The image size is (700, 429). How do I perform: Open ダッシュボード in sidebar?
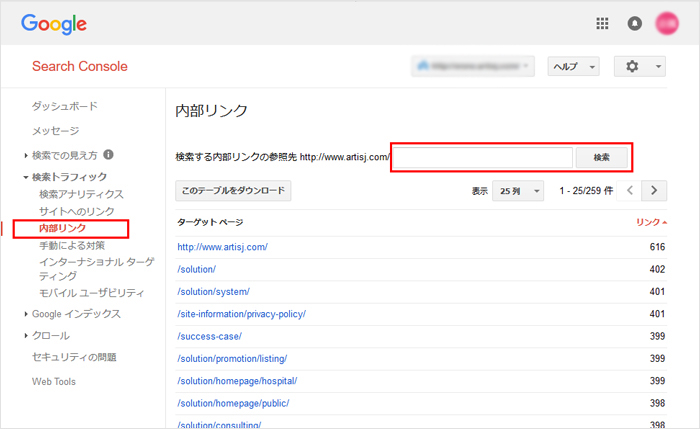pos(65,106)
